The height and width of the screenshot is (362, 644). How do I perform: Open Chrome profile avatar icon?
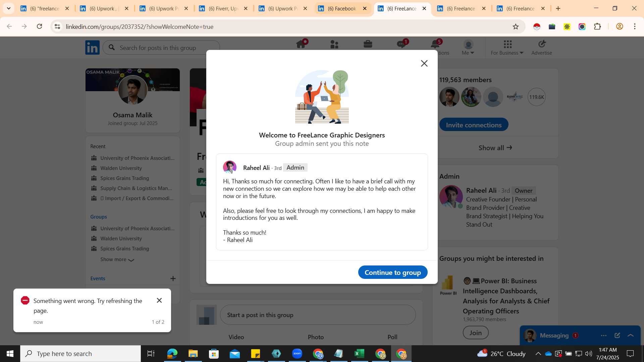tap(620, 26)
